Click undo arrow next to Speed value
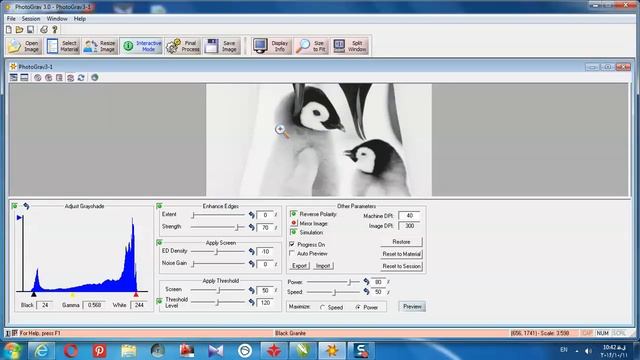Image resolution: width=640 pixels, height=360 pixels. coord(366,291)
